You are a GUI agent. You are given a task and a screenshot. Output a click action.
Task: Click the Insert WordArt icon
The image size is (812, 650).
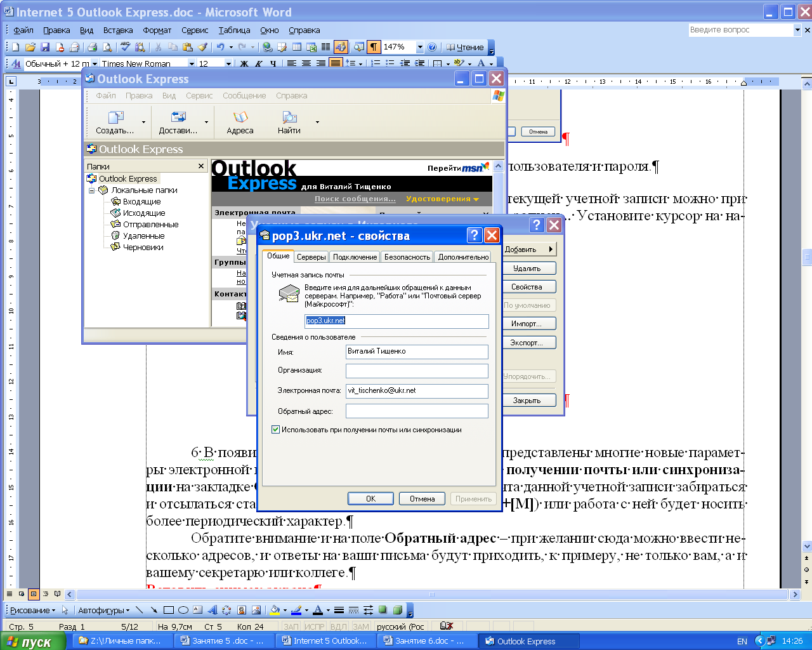(212, 610)
